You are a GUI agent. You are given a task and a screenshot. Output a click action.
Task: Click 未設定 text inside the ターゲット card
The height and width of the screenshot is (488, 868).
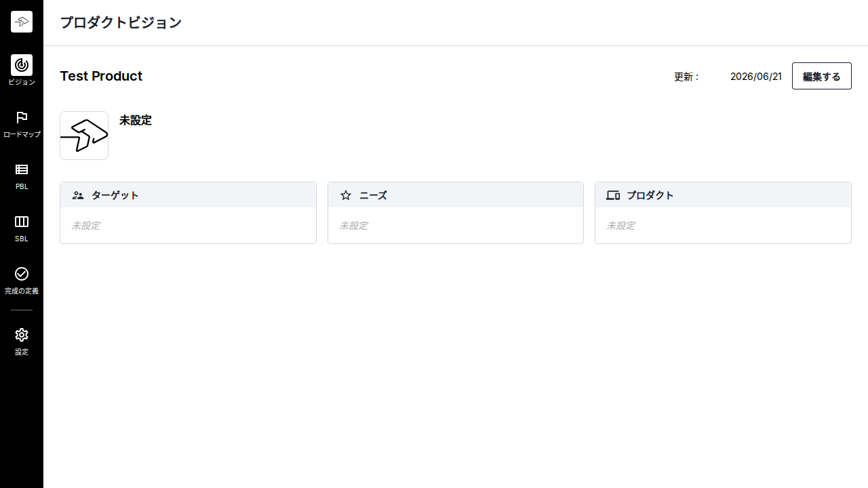85,226
